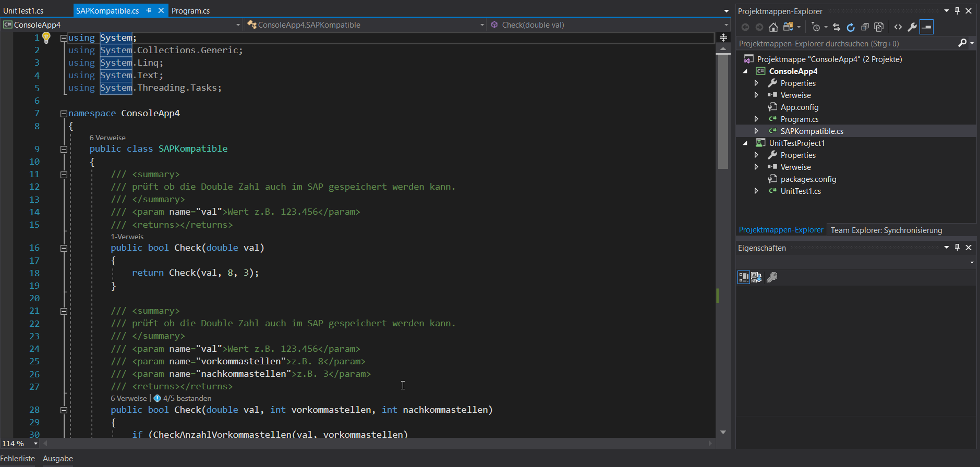Switch to the Program.cs editor tab

tap(190, 10)
